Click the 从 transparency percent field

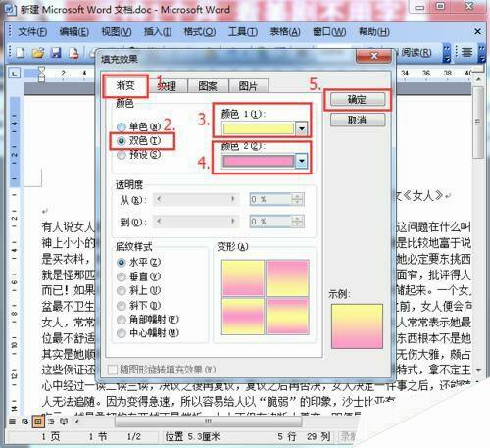pos(270,199)
